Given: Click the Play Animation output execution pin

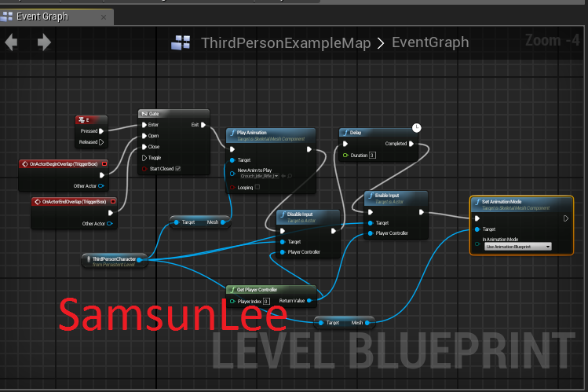Looking at the screenshot, I should [x=309, y=149].
